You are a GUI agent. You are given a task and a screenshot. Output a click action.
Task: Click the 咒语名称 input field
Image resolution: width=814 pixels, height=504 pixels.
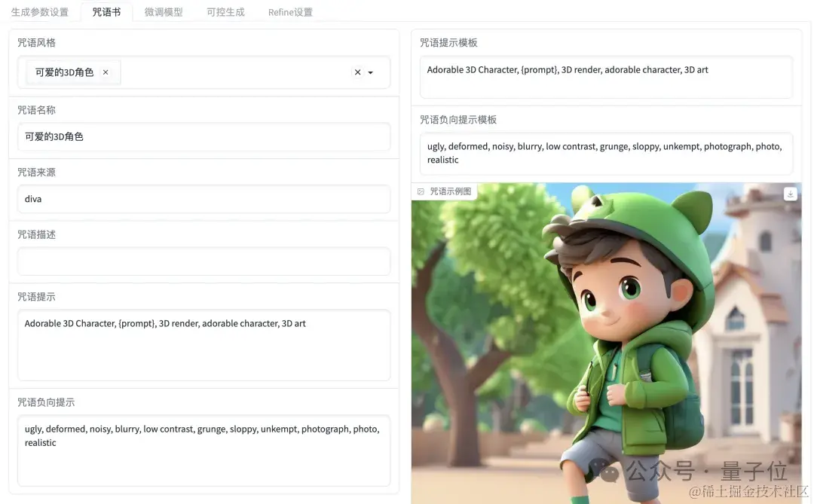tap(203, 136)
